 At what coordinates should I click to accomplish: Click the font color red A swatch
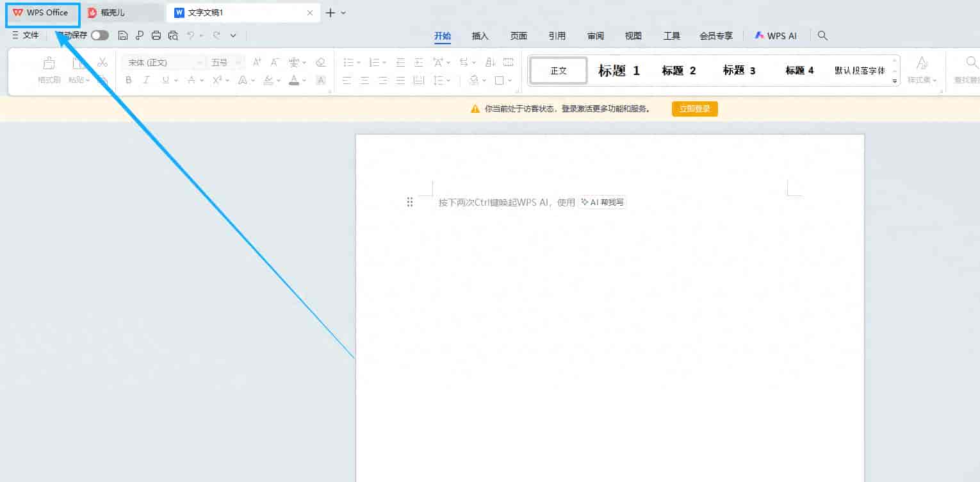pyautogui.click(x=294, y=80)
